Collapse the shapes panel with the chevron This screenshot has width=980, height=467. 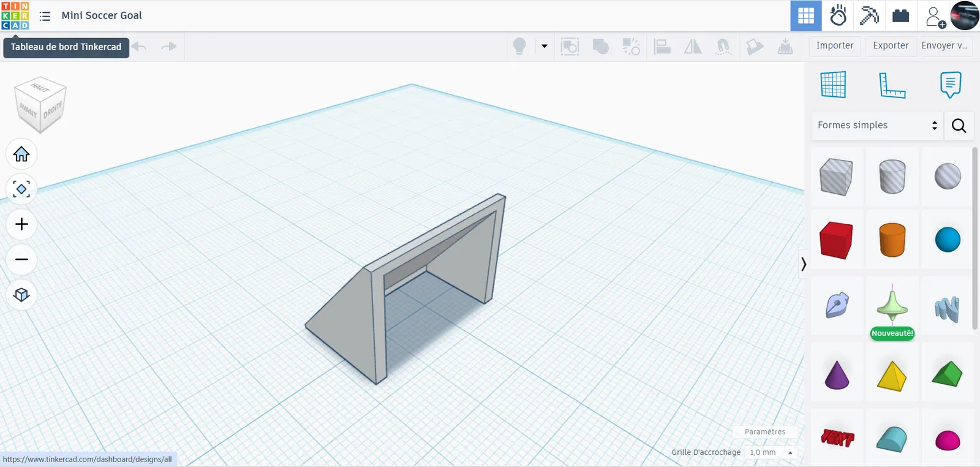pyautogui.click(x=804, y=264)
